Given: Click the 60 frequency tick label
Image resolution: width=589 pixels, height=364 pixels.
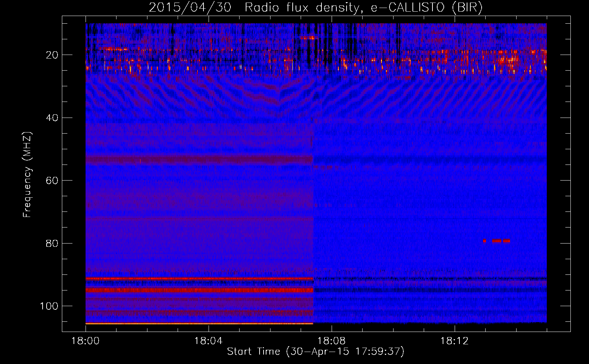Looking at the screenshot, I should pos(52,181).
